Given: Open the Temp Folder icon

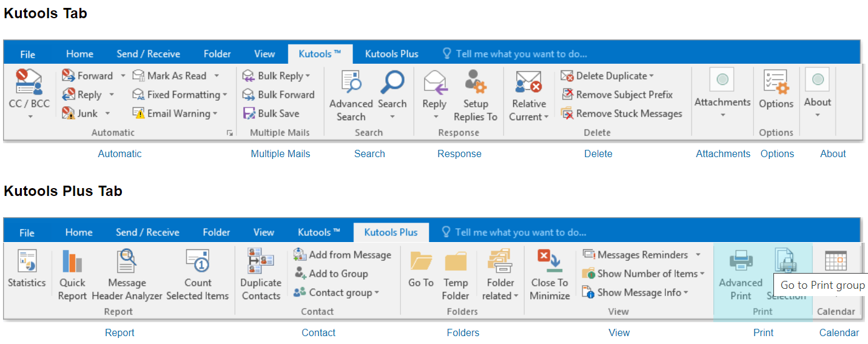Looking at the screenshot, I should 456,261.
